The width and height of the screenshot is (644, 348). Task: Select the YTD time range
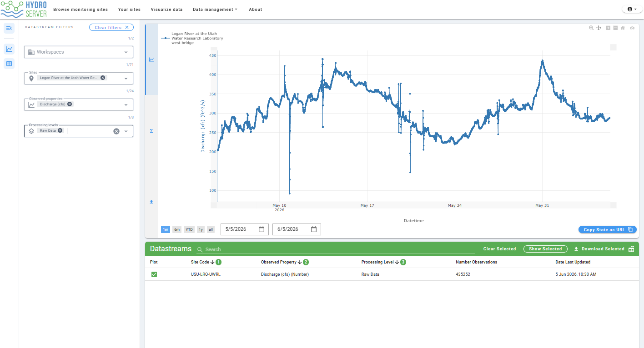click(x=189, y=229)
